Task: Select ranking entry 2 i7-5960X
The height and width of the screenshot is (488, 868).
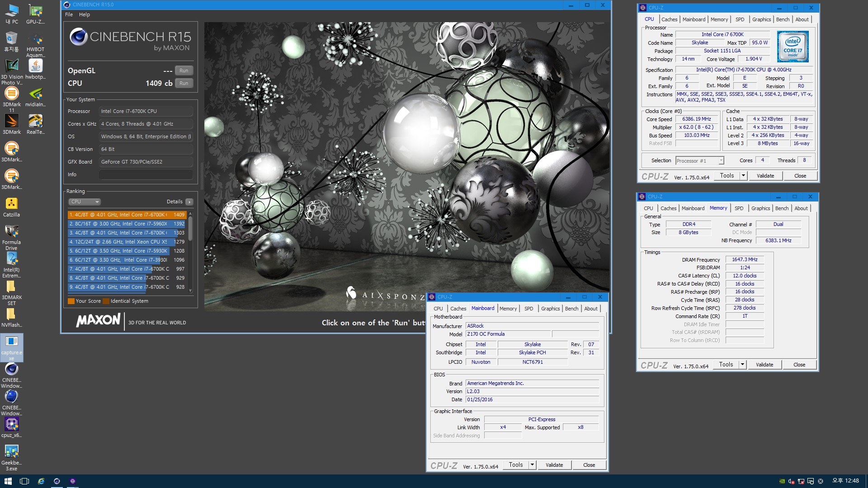Action: tap(127, 224)
